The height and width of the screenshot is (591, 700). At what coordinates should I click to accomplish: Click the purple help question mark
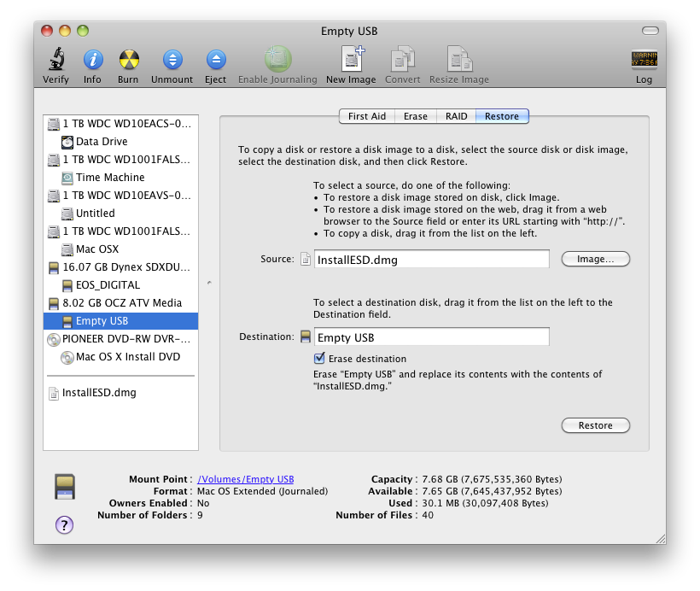click(64, 524)
